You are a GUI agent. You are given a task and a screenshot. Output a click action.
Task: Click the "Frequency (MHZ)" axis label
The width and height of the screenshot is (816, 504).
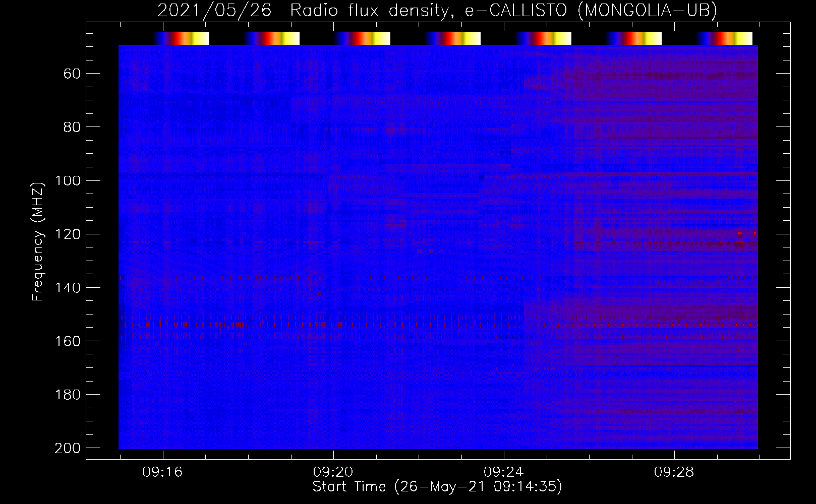point(38,241)
